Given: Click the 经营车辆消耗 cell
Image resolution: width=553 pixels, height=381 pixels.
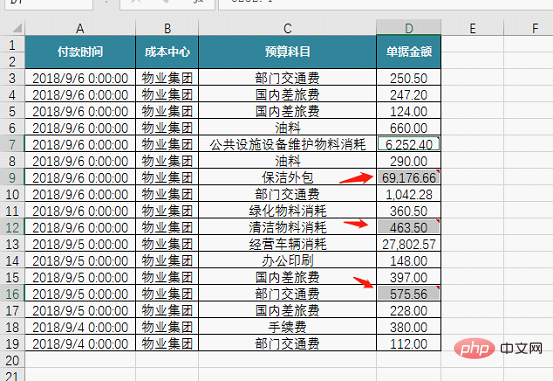Looking at the screenshot, I should [287, 244].
